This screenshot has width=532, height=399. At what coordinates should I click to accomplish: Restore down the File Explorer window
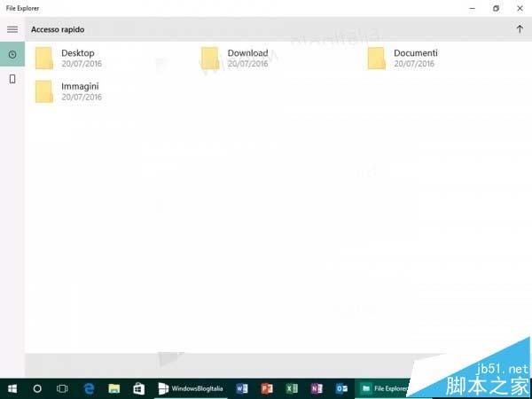[496, 8]
